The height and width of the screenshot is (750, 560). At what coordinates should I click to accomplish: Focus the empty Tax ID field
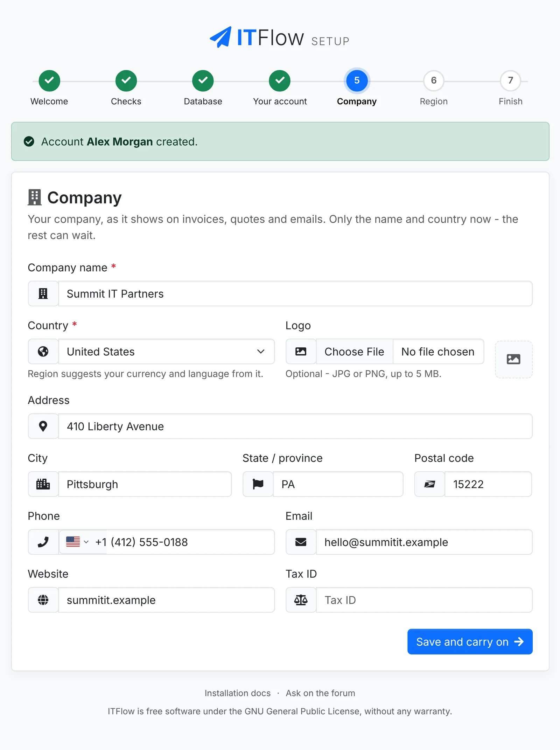pos(424,600)
